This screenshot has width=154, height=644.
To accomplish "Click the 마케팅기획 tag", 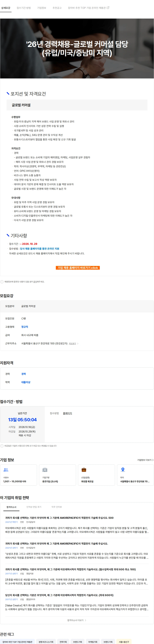I will click(x=93, y=642).
